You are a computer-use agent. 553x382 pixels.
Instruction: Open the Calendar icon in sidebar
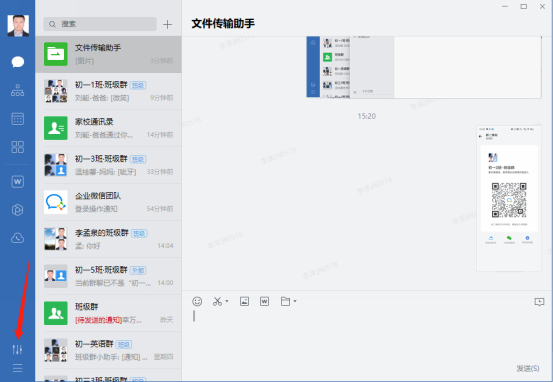(18, 119)
